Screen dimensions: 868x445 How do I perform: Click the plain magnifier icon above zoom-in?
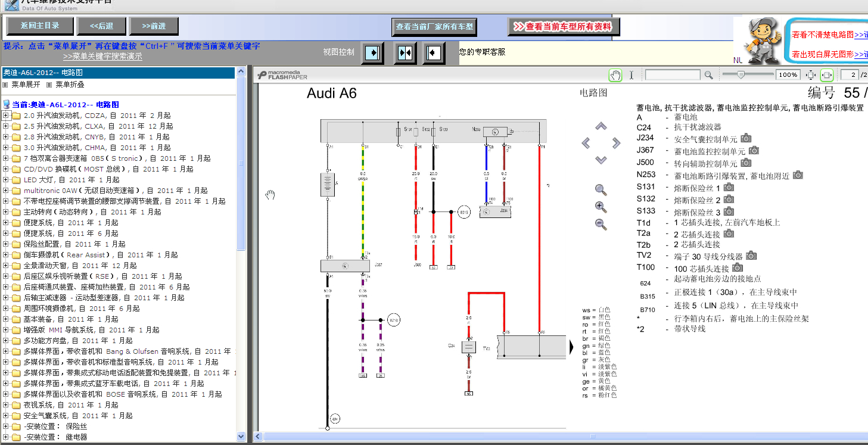601,190
